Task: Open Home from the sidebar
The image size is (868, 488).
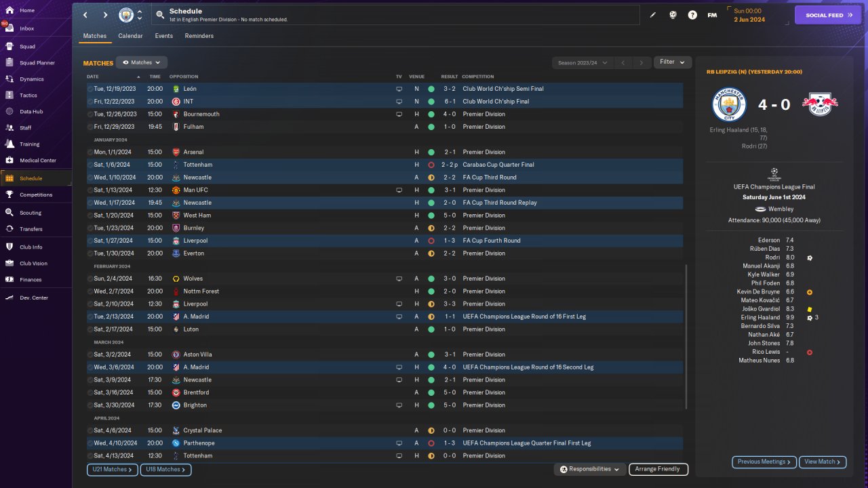Action: pyautogui.click(x=27, y=11)
